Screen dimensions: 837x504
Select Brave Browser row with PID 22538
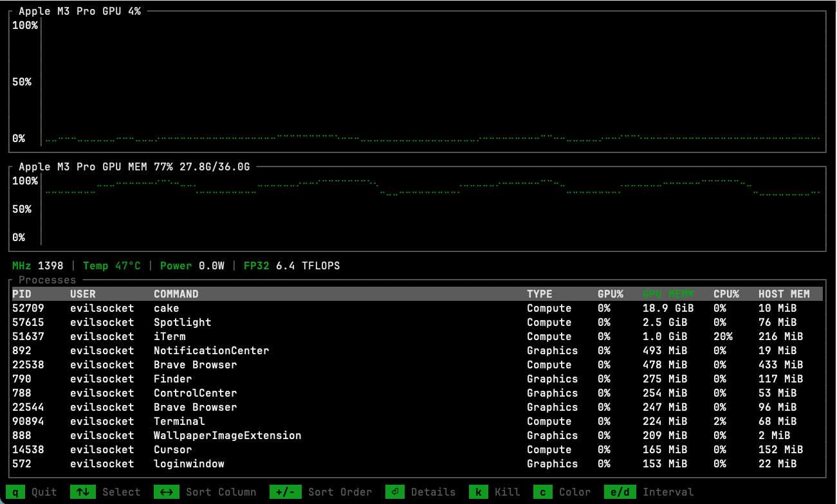coord(418,364)
